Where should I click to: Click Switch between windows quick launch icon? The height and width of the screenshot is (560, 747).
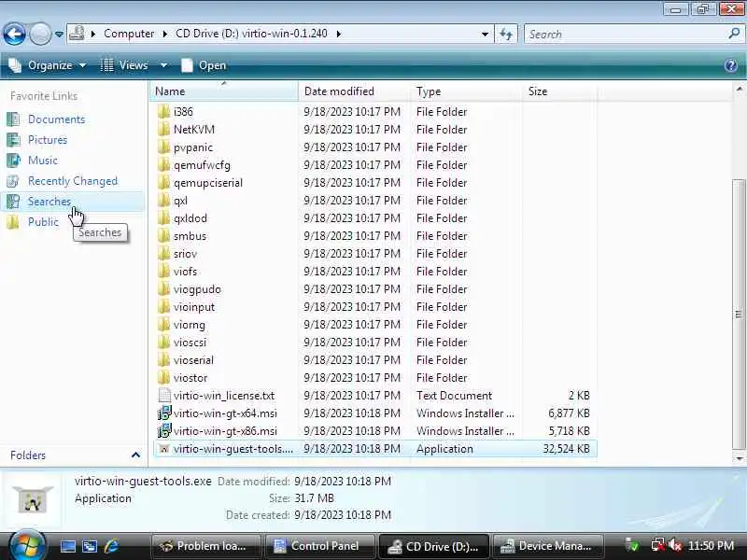[x=90, y=546]
